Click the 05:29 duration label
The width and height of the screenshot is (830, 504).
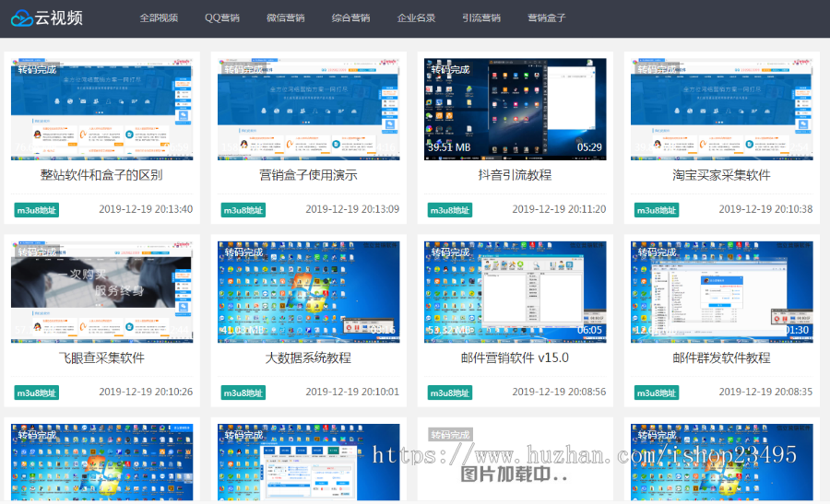click(589, 147)
